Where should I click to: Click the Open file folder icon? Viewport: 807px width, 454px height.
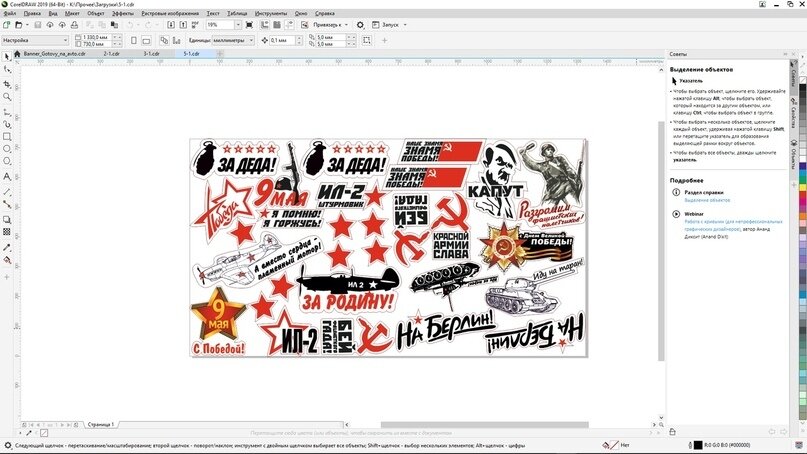[19, 25]
